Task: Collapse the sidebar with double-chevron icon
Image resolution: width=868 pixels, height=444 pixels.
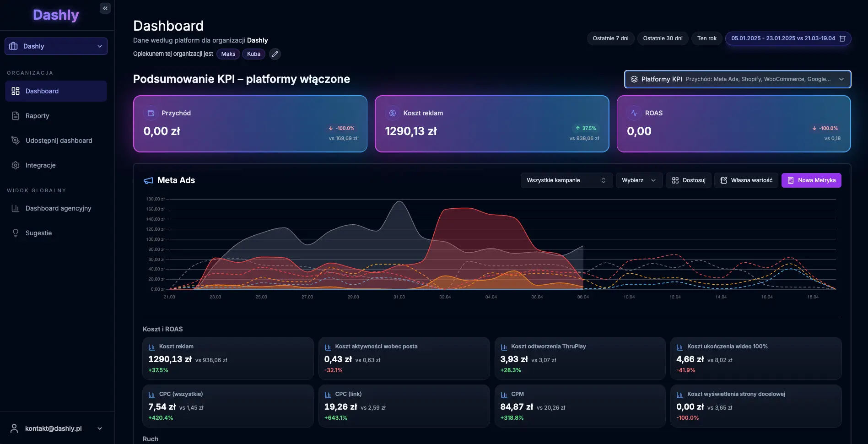Action: tap(105, 8)
